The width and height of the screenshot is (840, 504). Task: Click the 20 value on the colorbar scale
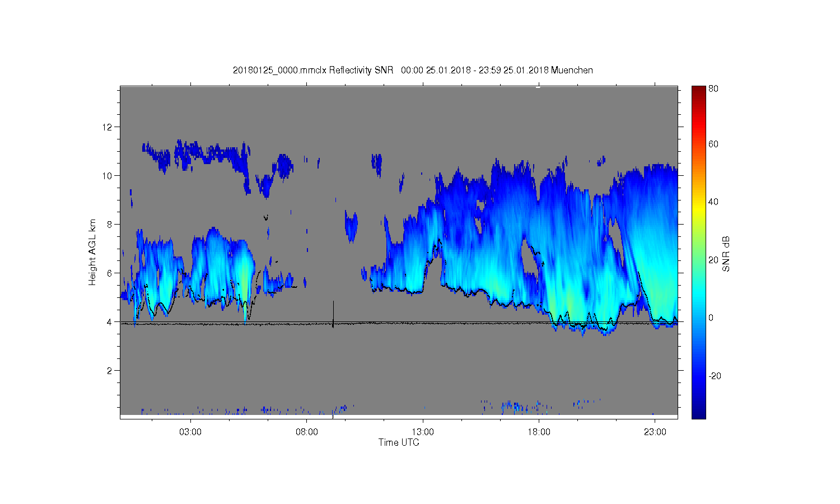pyautogui.click(x=713, y=260)
